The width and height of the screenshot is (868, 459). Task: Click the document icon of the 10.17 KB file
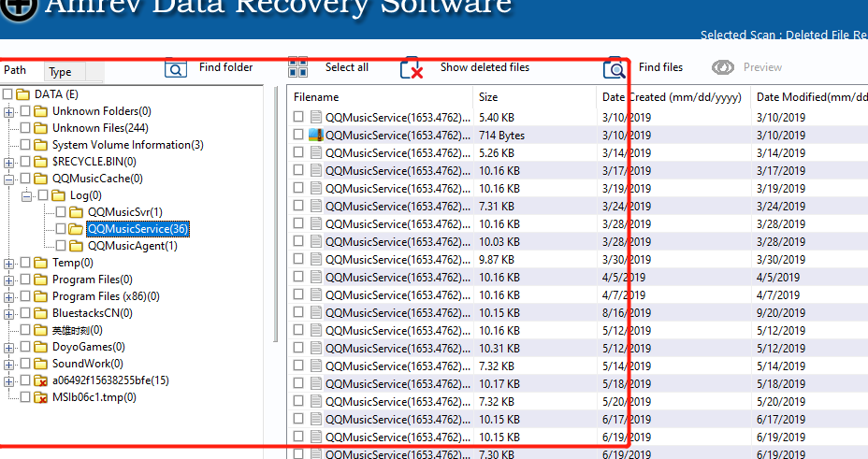point(316,383)
